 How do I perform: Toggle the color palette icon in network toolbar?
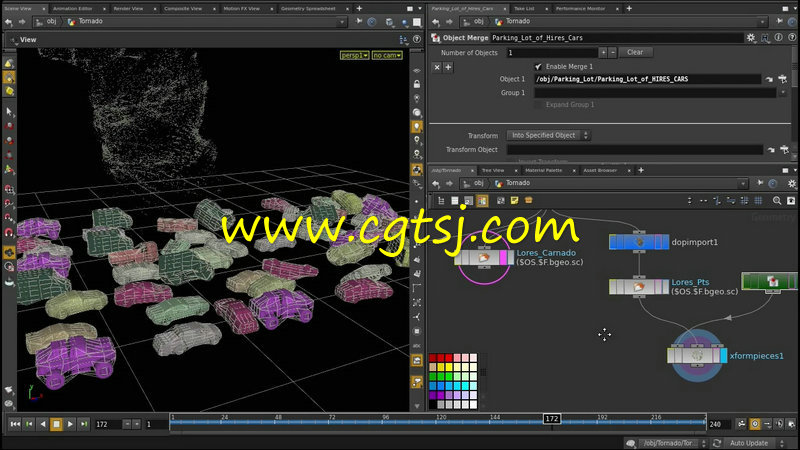482,201
